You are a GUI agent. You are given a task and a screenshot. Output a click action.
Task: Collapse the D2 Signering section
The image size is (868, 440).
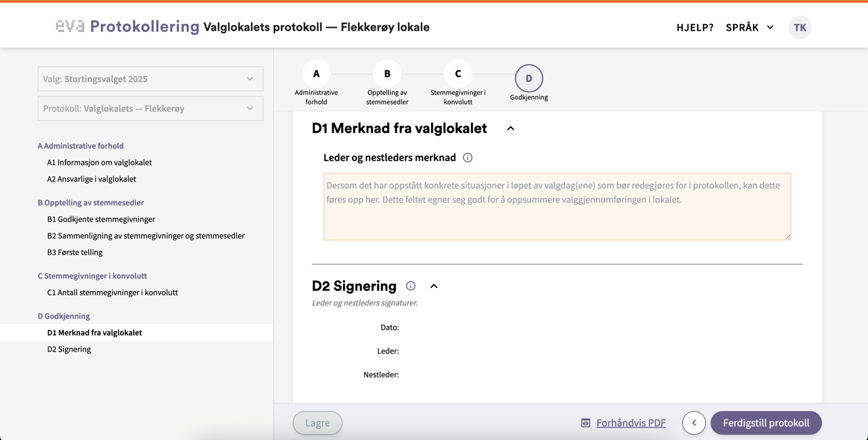click(x=434, y=286)
